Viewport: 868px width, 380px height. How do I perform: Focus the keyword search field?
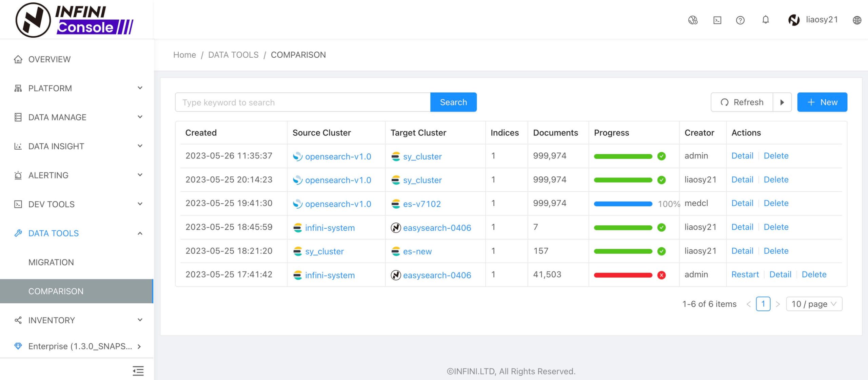(x=303, y=102)
